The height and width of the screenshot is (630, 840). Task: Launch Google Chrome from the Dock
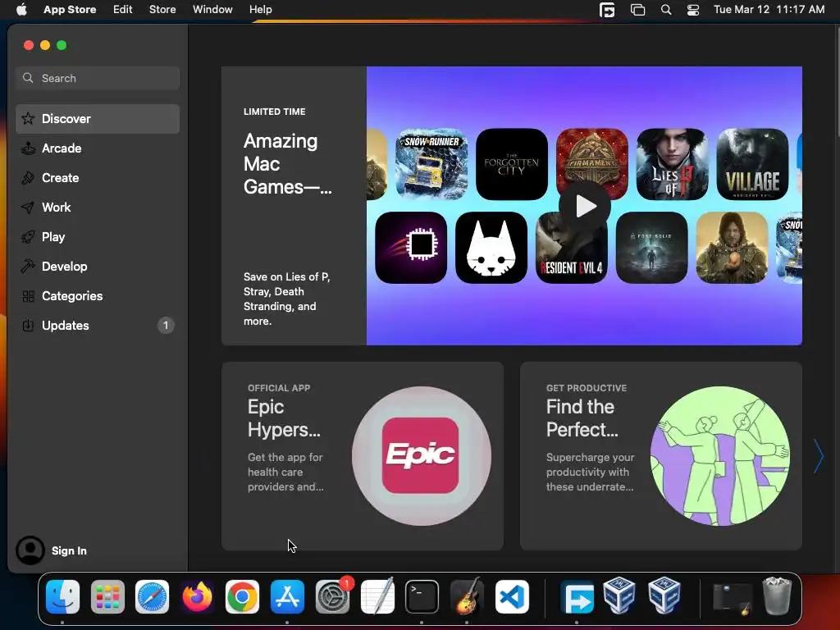click(242, 596)
